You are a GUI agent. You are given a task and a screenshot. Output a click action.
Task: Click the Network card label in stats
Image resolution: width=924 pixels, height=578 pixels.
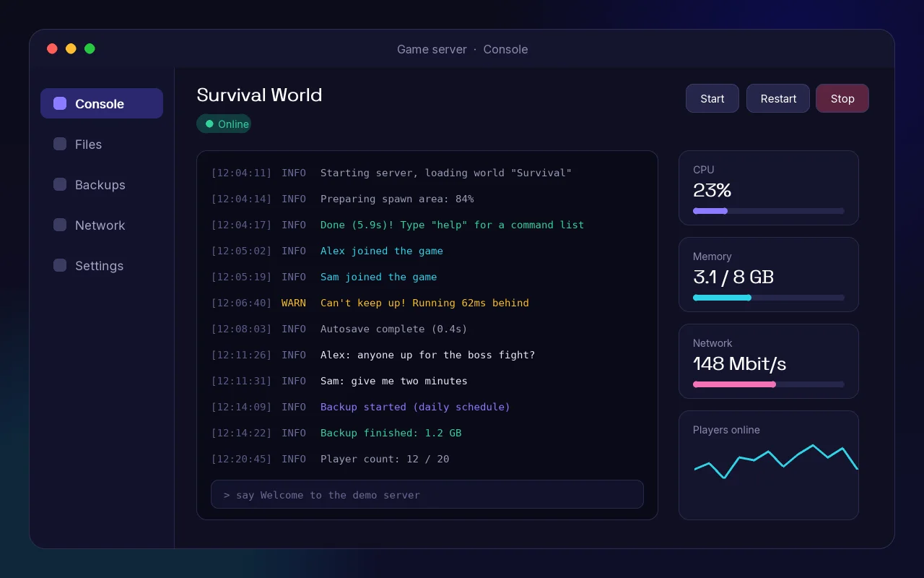[712, 343]
